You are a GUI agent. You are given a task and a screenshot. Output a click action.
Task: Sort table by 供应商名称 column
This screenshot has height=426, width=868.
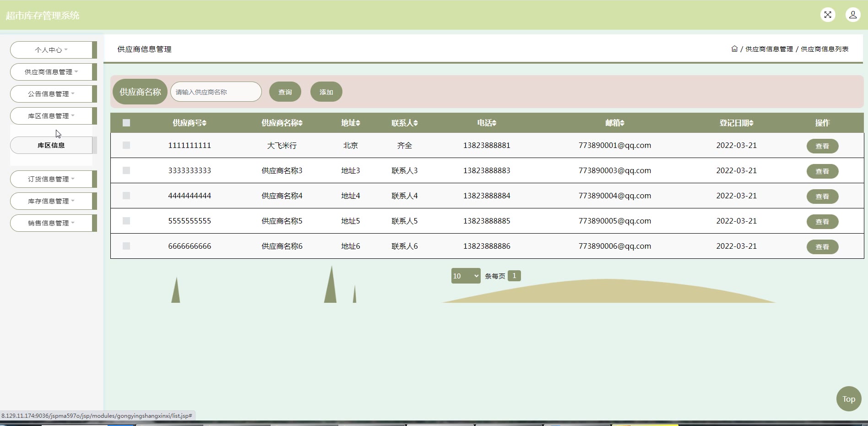click(x=282, y=123)
